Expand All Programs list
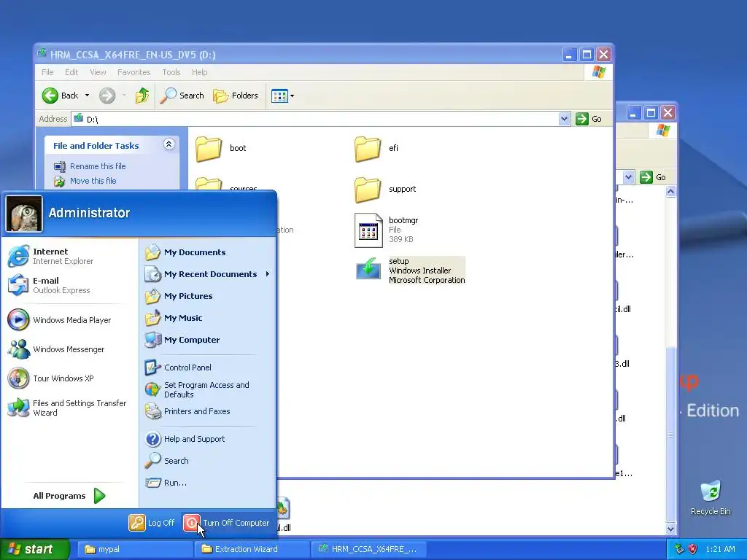 coord(69,496)
